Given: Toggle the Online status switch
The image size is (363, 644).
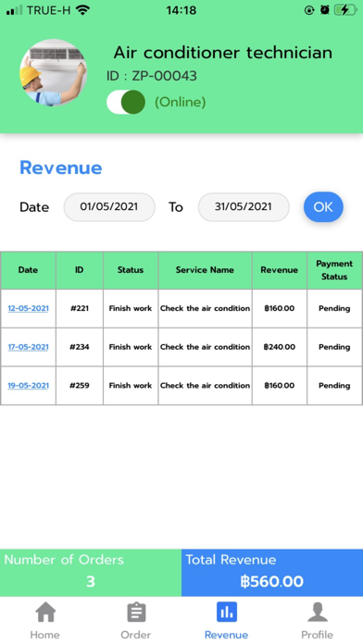Looking at the screenshot, I should coord(126,102).
